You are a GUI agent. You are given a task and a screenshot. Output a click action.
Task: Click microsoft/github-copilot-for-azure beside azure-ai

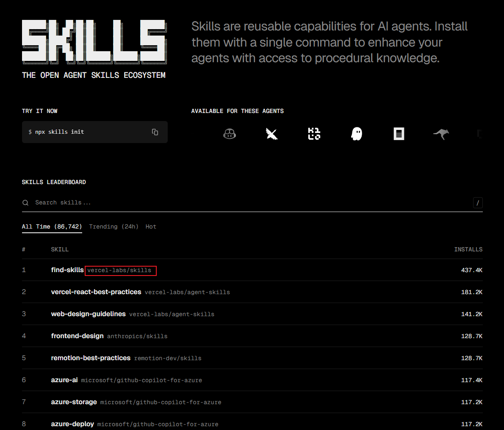tap(141, 380)
